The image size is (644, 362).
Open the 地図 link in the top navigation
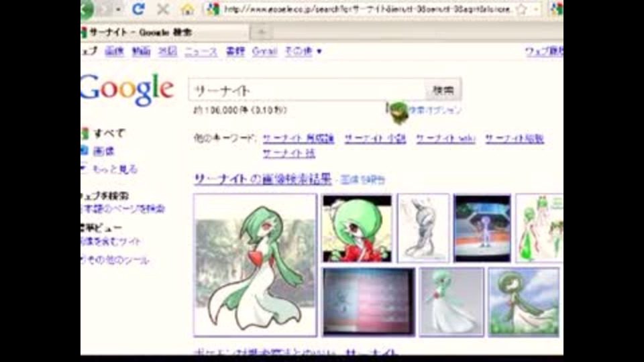pos(168,52)
